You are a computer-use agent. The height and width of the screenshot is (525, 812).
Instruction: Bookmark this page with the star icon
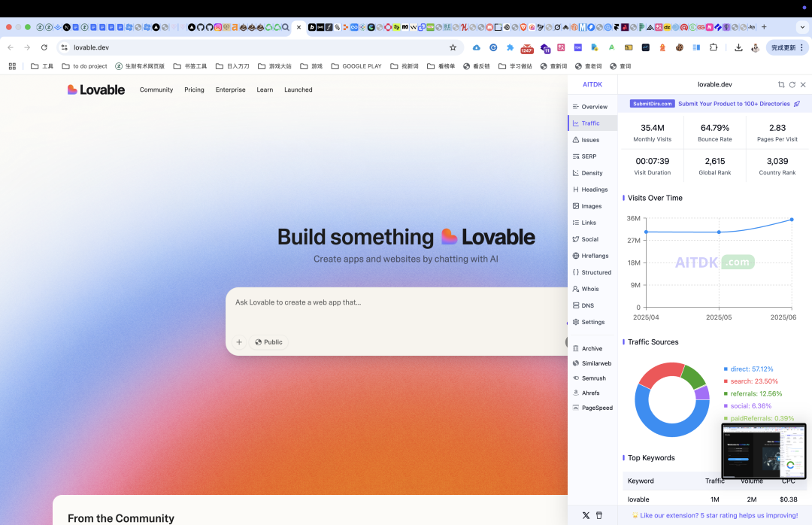click(x=453, y=47)
